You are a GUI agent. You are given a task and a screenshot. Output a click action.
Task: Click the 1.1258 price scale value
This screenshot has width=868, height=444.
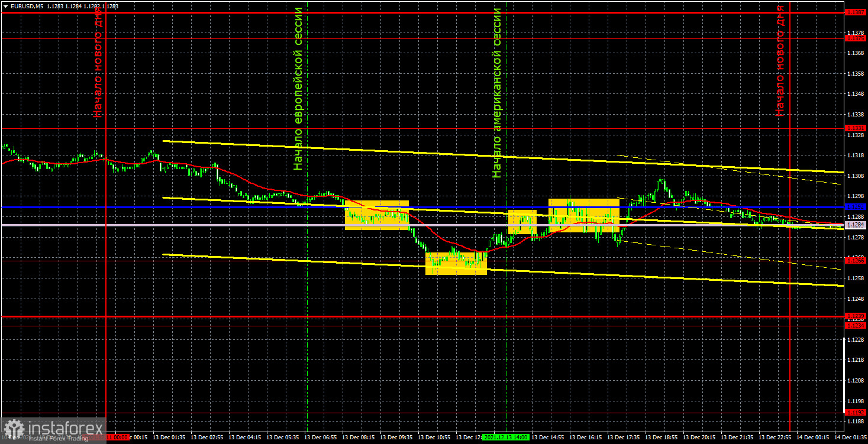click(x=856, y=278)
